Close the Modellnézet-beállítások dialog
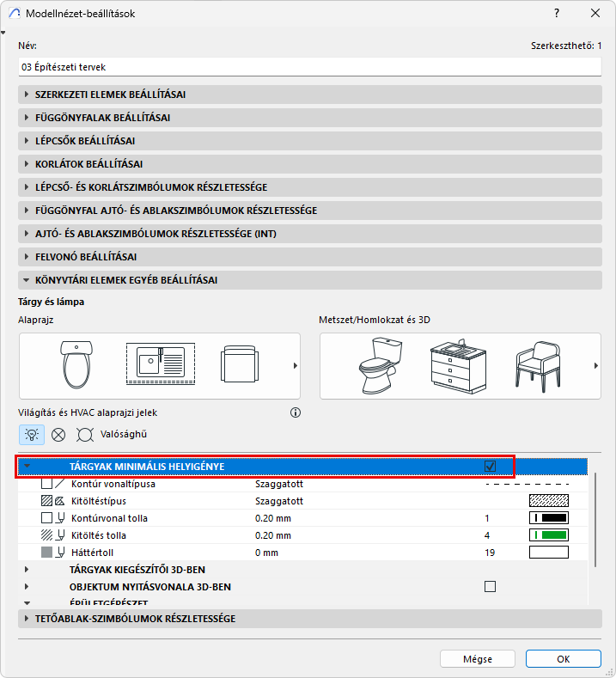 (x=595, y=14)
